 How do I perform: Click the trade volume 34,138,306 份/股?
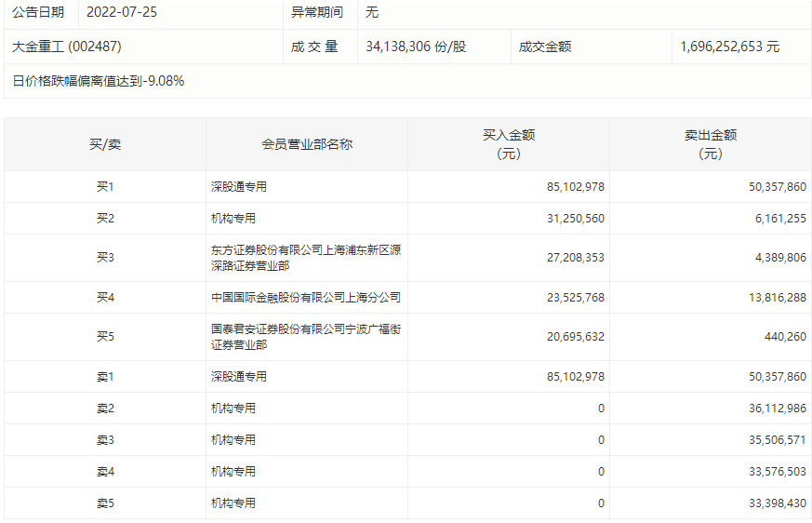click(x=416, y=47)
